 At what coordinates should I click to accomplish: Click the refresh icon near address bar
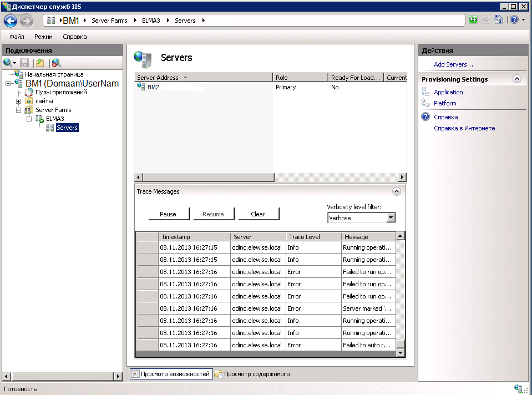[473, 20]
